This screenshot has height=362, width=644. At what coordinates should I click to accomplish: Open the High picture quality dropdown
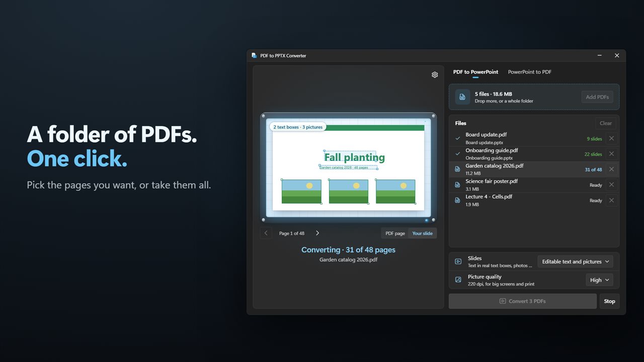click(599, 280)
